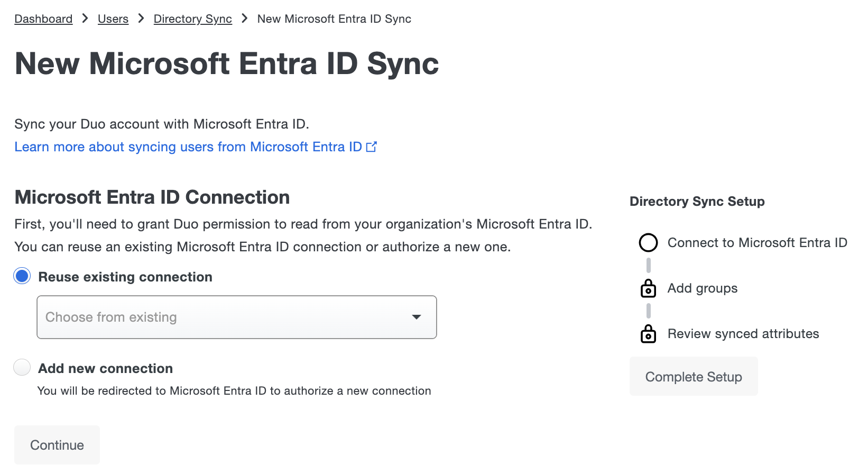
Task: Select the Review synced attributes step label
Action: pyautogui.click(x=743, y=334)
